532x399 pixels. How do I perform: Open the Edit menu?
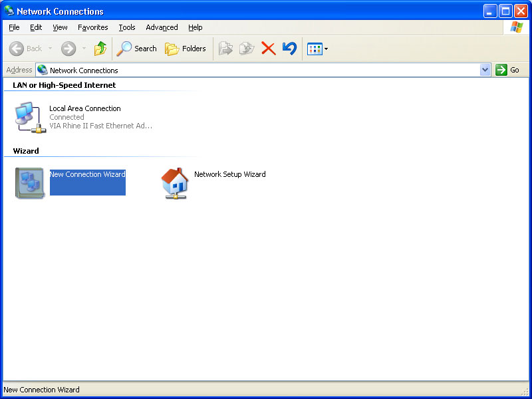coord(36,27)
